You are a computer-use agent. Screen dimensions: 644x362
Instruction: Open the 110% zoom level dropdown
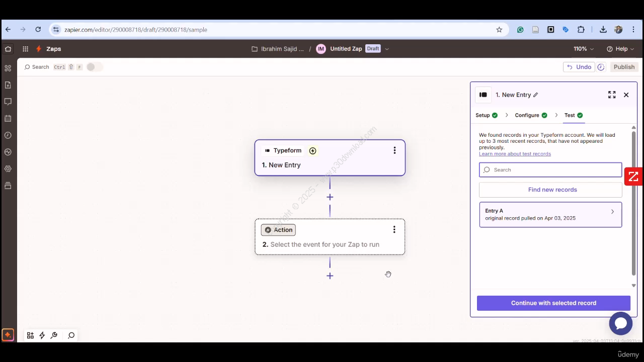(584, 49)
